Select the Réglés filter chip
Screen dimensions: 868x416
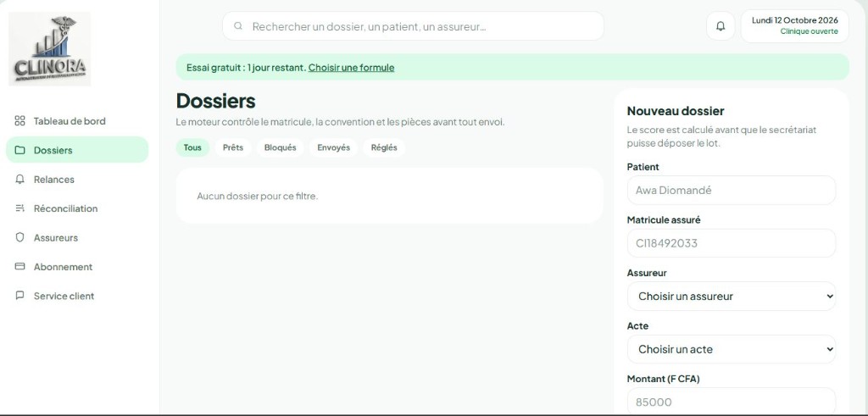[384, 147]
